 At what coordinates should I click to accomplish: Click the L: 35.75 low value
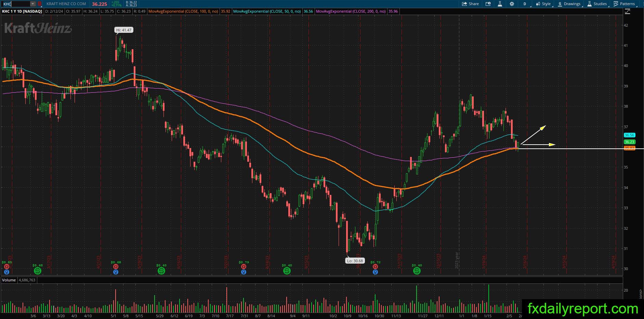point(107,11)
